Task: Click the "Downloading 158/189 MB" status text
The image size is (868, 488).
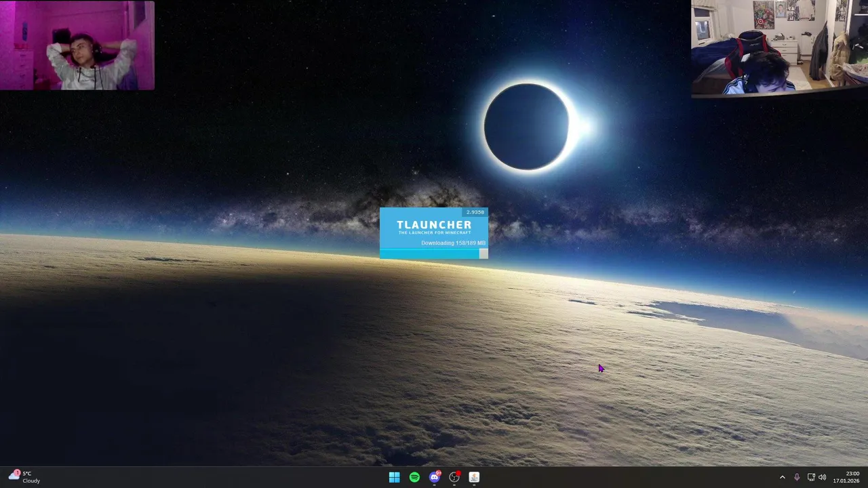Action: click(453, 243)
